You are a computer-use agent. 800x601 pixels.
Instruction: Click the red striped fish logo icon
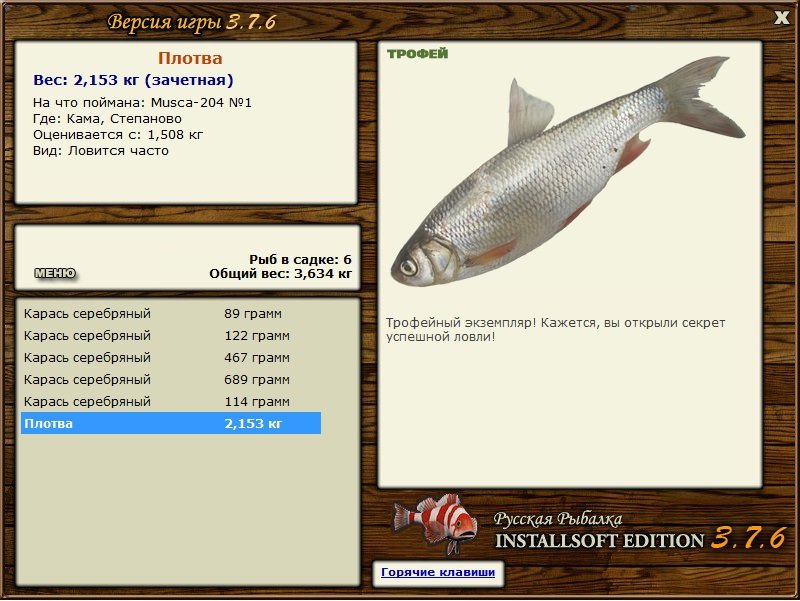point(436,523)
